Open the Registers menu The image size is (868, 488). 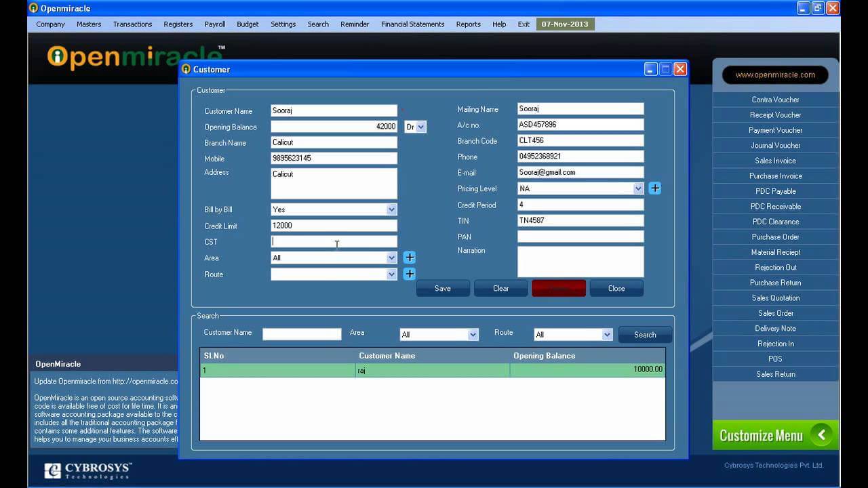click(178, 24)
